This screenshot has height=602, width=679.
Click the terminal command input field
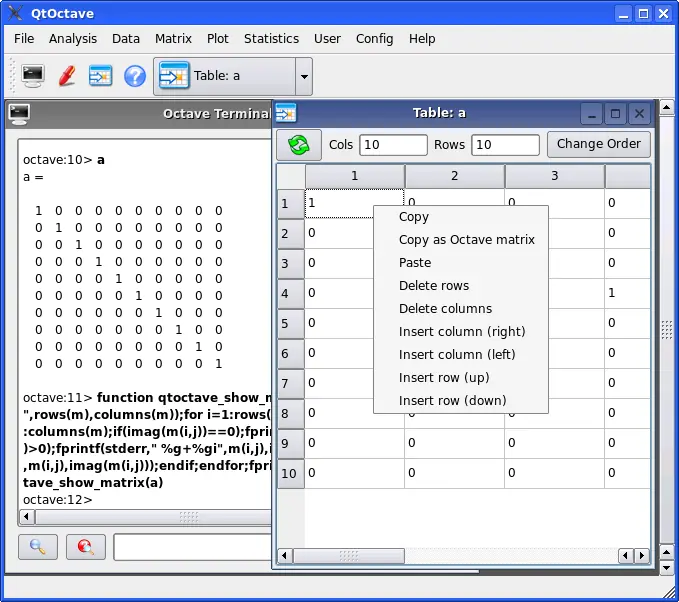coord(193,547)
